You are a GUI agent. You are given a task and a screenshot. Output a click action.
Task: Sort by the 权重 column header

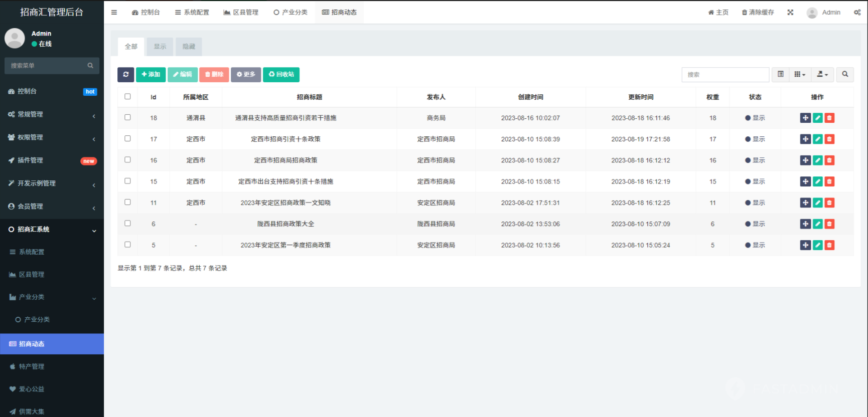(x=712, y=97)
